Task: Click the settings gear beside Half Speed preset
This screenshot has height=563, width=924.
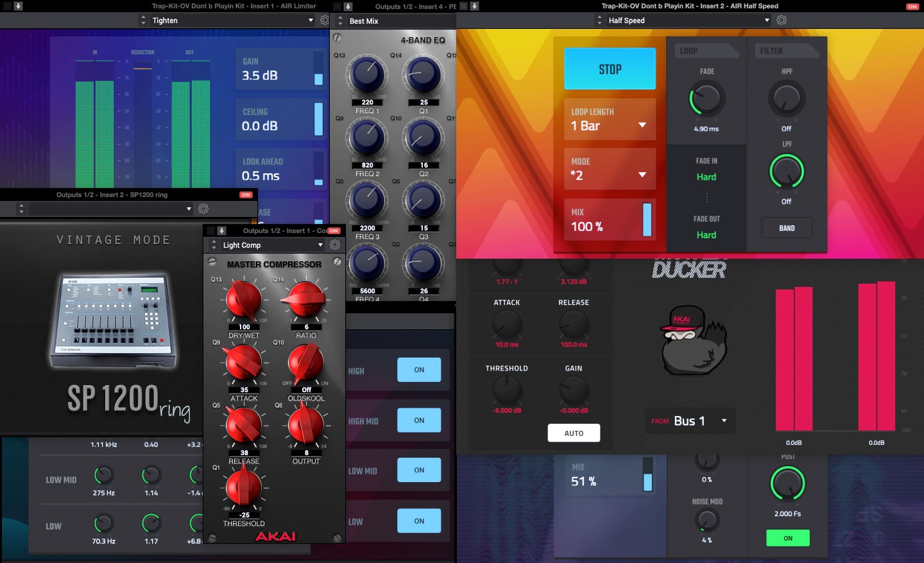Action: 782,20
